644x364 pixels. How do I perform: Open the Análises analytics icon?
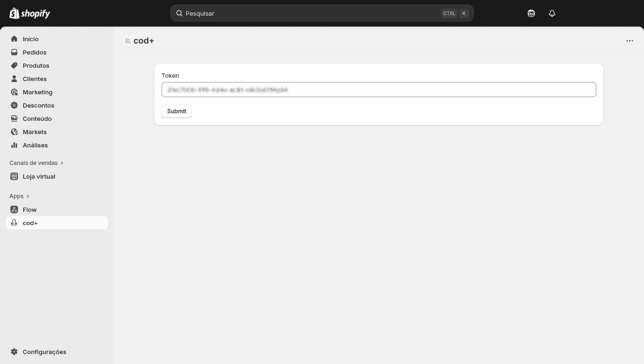tap(14, 145)
